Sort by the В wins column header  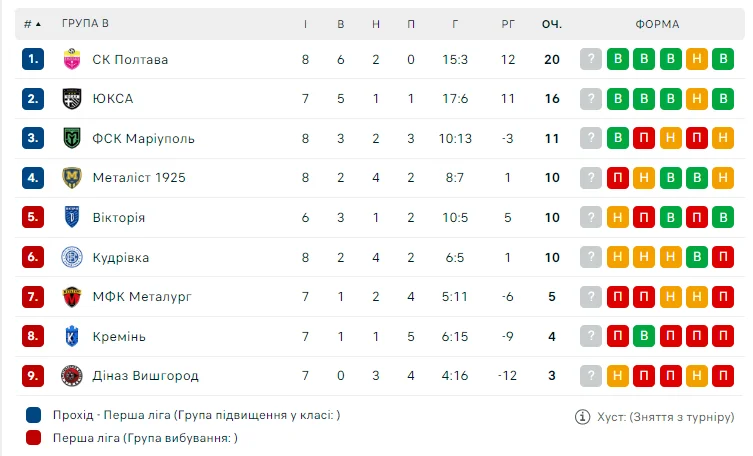click(x=341, y=24)
